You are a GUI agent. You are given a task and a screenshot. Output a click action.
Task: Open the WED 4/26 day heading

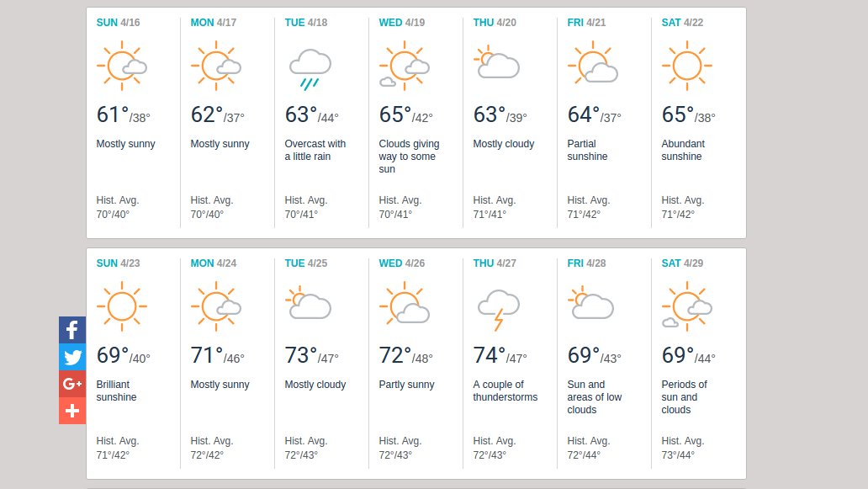(402, 263)
